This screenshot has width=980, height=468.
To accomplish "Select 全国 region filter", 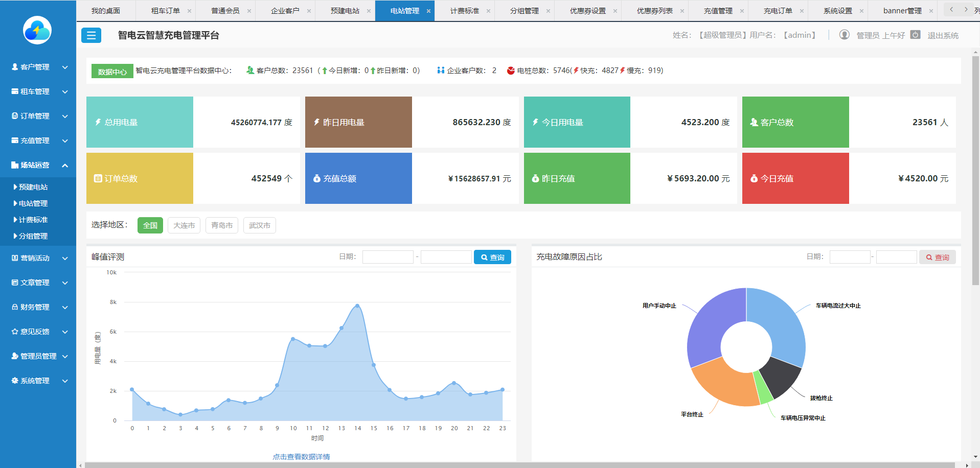I will point(150,225).
